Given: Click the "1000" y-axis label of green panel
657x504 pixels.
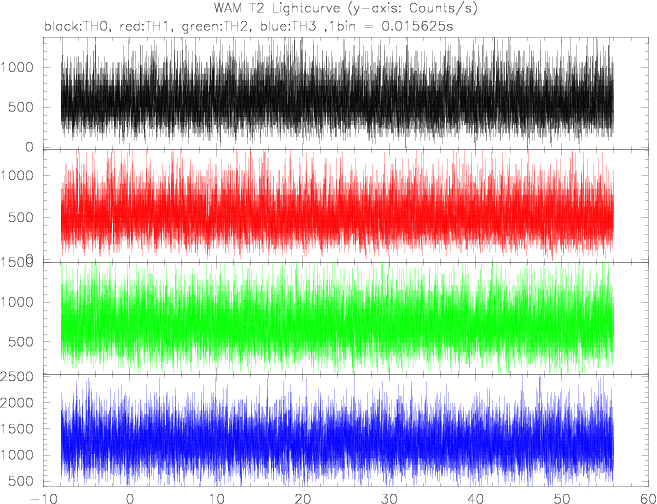Looking at the screenshot, I should coord(17,302).
